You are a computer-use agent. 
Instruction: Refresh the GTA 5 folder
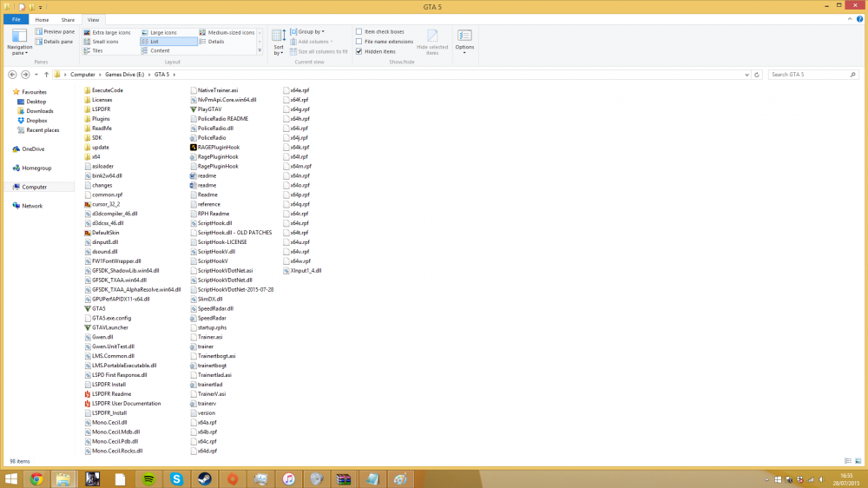click(757, 74)
